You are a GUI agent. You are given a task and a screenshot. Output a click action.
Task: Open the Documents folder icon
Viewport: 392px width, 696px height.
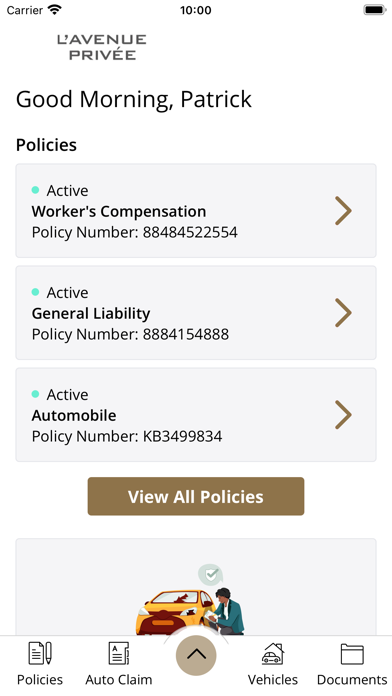point(352,654)
